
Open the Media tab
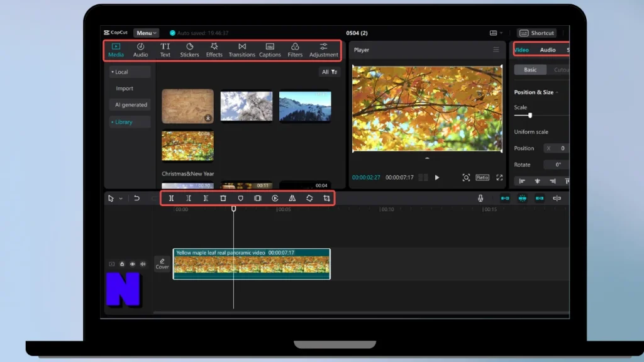point(116,50)
